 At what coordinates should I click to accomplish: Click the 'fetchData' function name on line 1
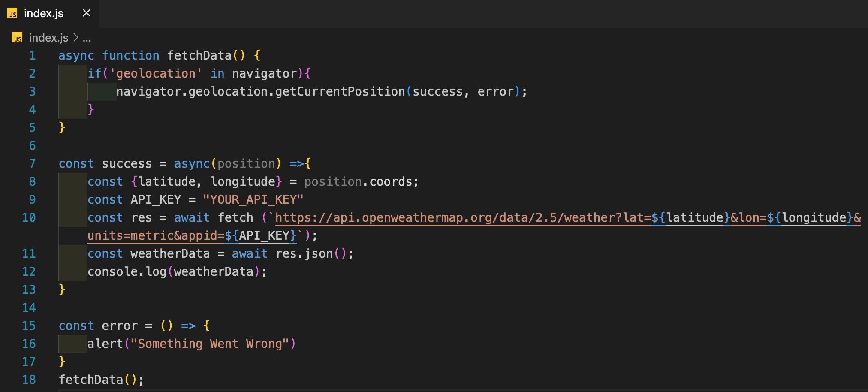(199, 56)
